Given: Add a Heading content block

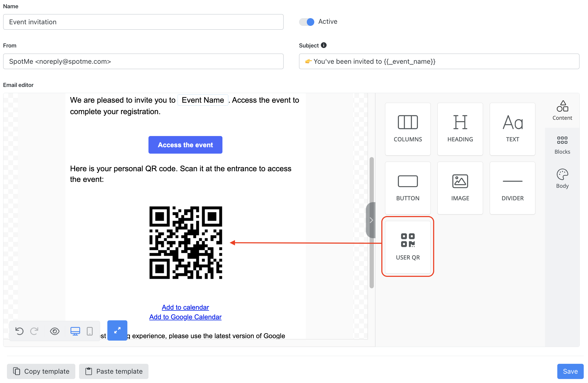Looking at the screenshot, I should (460, 129).
